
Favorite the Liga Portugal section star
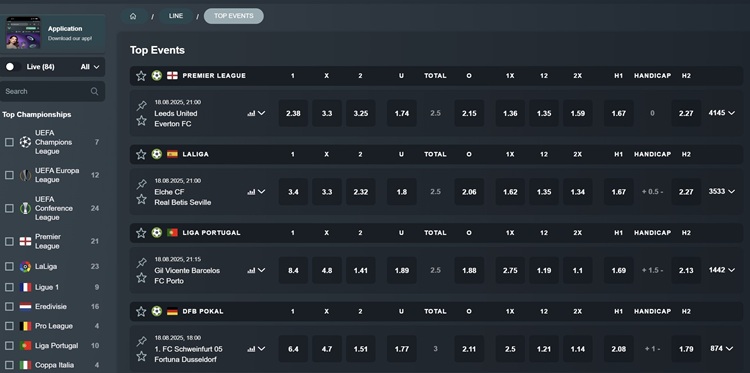pyautogui.click(x=141, y=233)
